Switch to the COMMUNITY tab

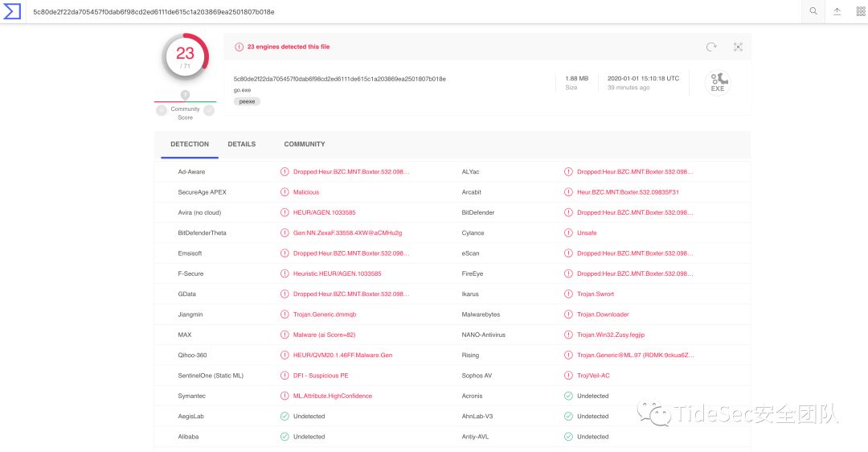(305, 144)
